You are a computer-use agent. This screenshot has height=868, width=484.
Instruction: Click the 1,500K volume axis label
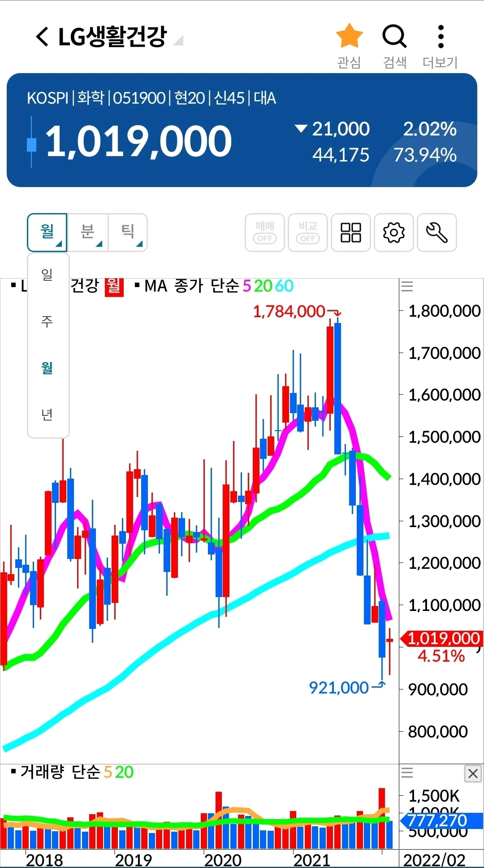[x=434, y=796]
